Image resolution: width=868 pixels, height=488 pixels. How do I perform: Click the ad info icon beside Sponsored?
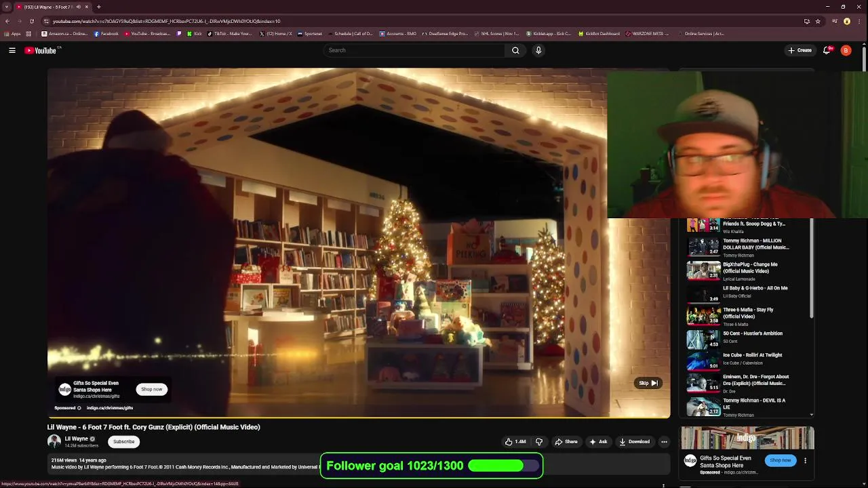[79, 408]
